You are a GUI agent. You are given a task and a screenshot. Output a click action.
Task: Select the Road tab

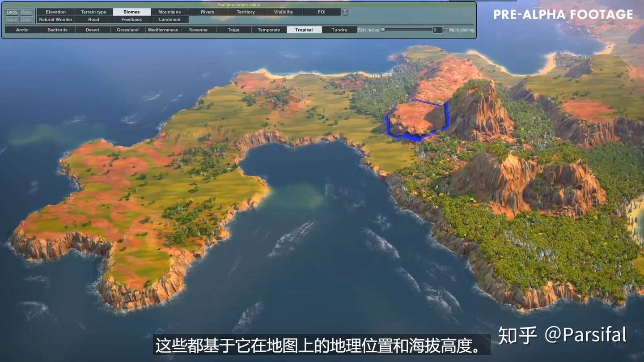click(x=93, y=20)
